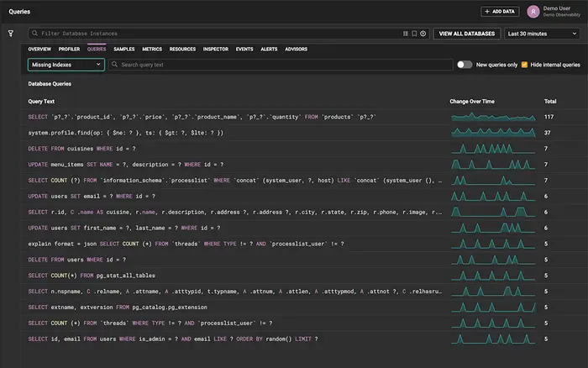Click sparkline chart for products query
588x368 pixels.
(x=493, y=117)
